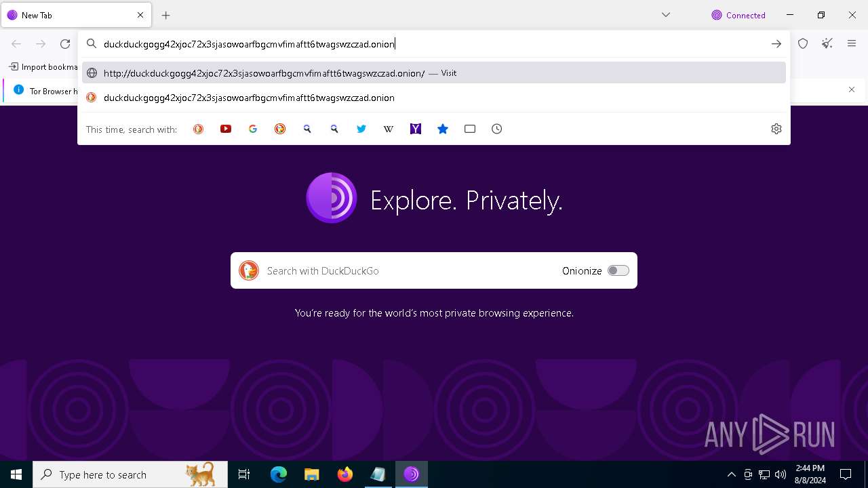Click the New Identity broom icon
Screen dimensions: 868x488
(827, 44)
